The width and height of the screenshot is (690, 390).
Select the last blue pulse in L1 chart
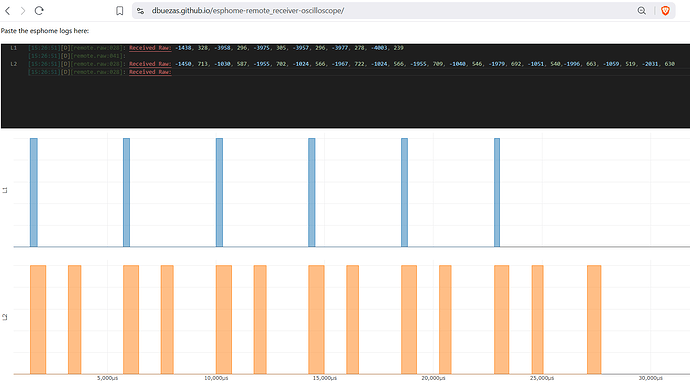(x=497, y=192)
